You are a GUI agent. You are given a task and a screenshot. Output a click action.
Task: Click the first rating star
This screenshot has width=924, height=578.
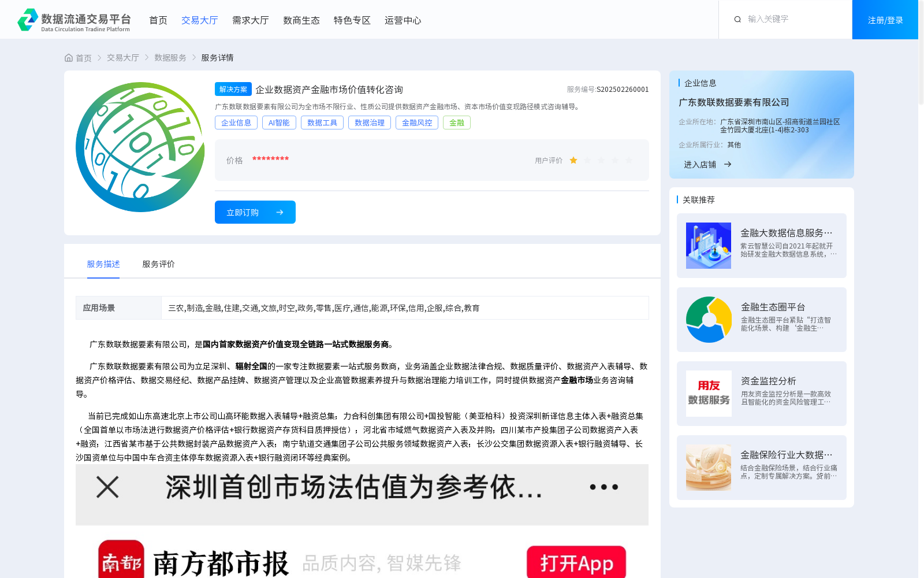pos(573,160)
